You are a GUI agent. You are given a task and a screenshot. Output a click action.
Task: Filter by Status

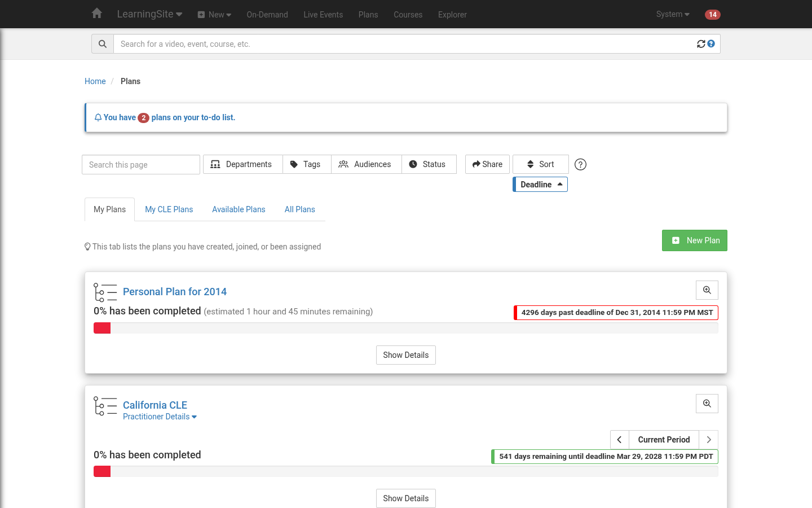point(429,164)
